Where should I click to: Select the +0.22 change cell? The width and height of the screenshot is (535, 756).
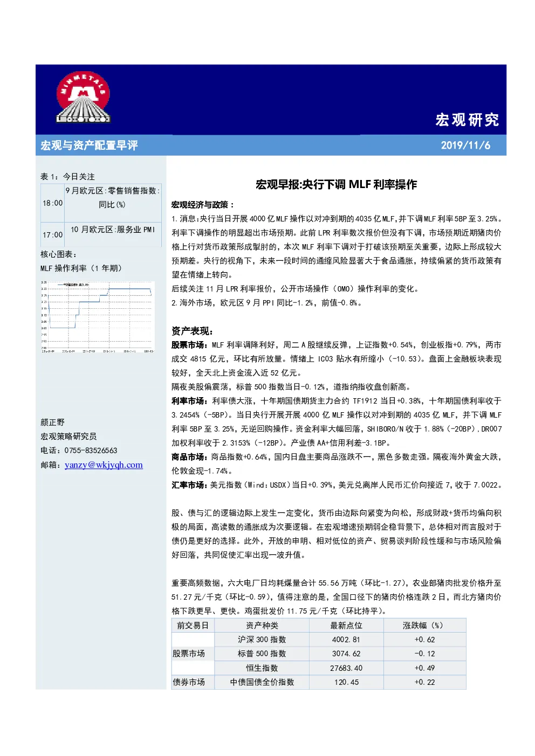[424, 682]
